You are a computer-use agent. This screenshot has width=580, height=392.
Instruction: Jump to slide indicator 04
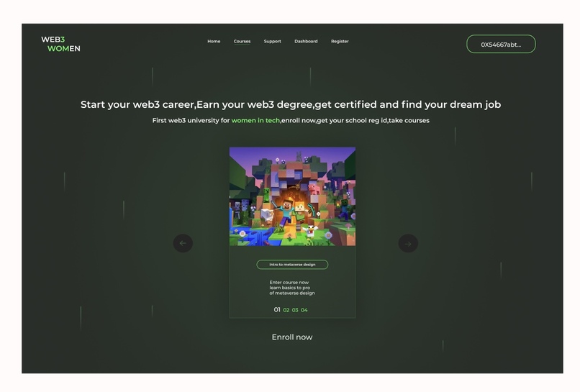click(304, 310)
